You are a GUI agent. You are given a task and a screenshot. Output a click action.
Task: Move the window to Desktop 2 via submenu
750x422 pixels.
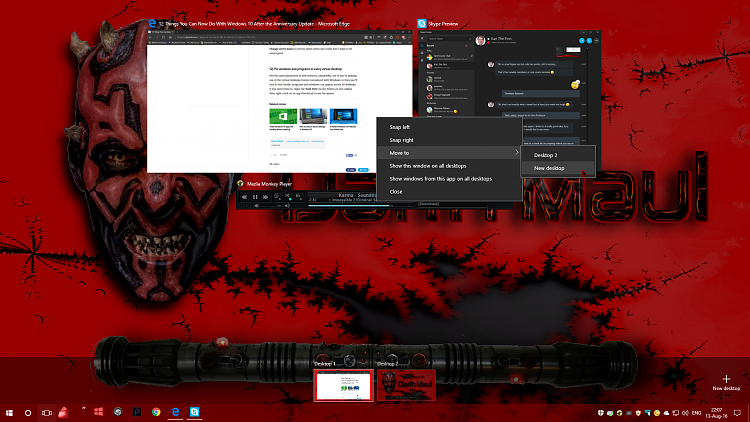pos(558,155)
